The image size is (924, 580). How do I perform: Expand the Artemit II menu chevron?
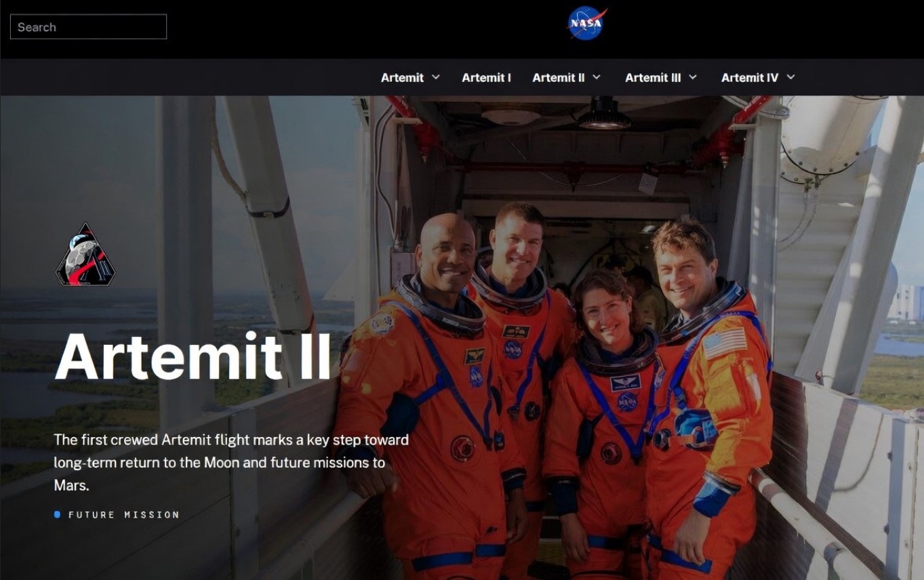[x=597, y=77]
